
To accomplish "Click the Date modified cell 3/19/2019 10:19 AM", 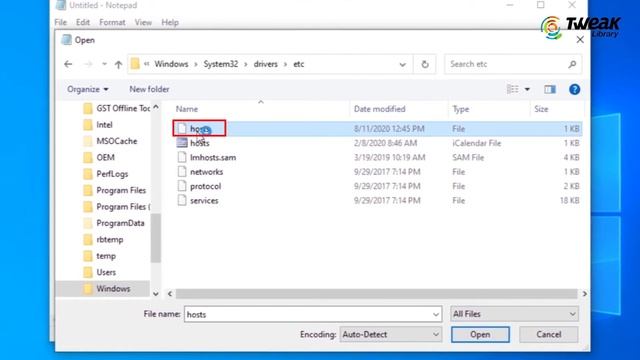I will [389, 158].
